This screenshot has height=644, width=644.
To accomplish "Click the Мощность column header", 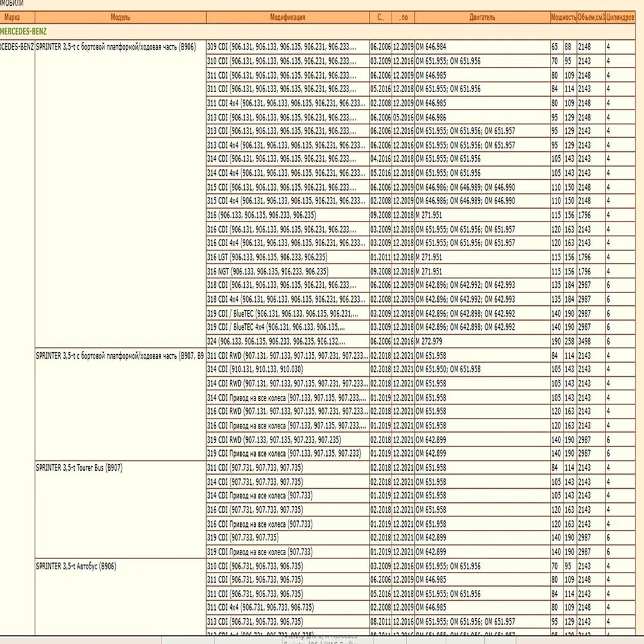I will tap(563, 17).
